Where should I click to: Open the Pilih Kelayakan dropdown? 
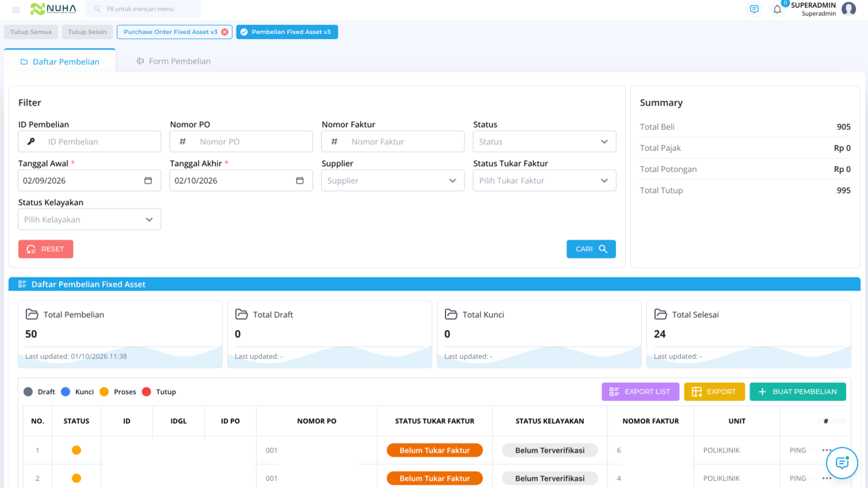(x=90, y=220)
